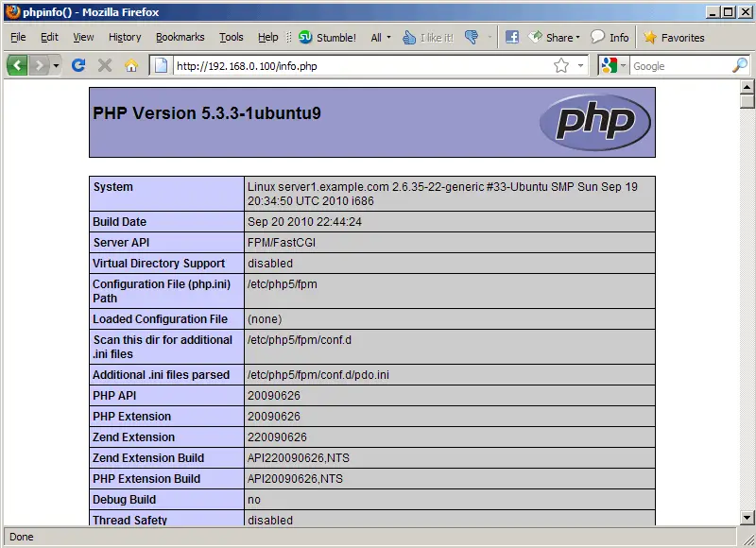The width and height of the screenshot is (756, 548).
Task: Click the Stumble! toolbar button
Action: 327,38
